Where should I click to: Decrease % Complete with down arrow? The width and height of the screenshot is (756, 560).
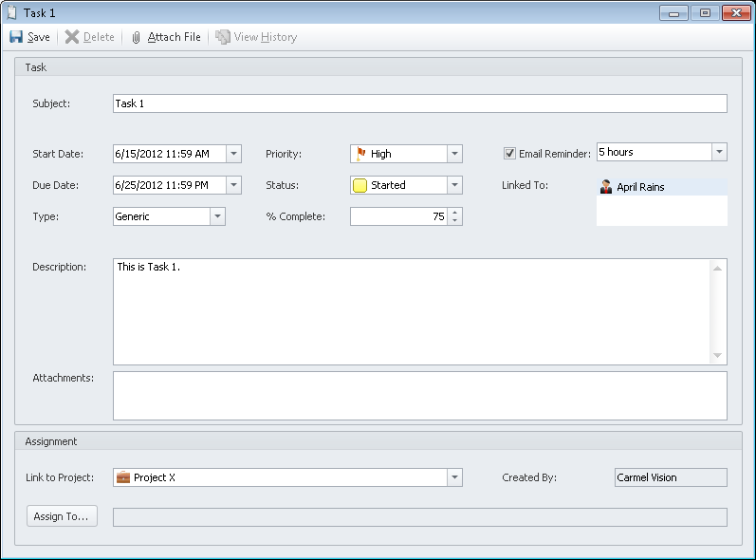click(455, 221)
